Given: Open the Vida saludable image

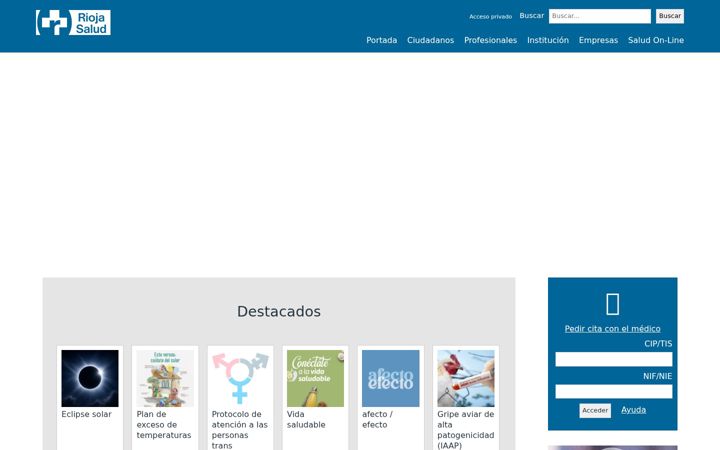Looking at the screenshot, I should 315,378.
